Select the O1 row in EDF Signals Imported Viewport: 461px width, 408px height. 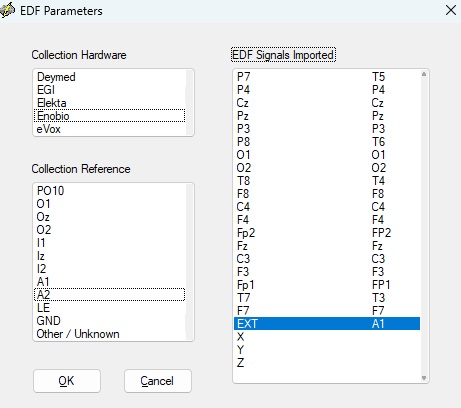coord(327,155)
